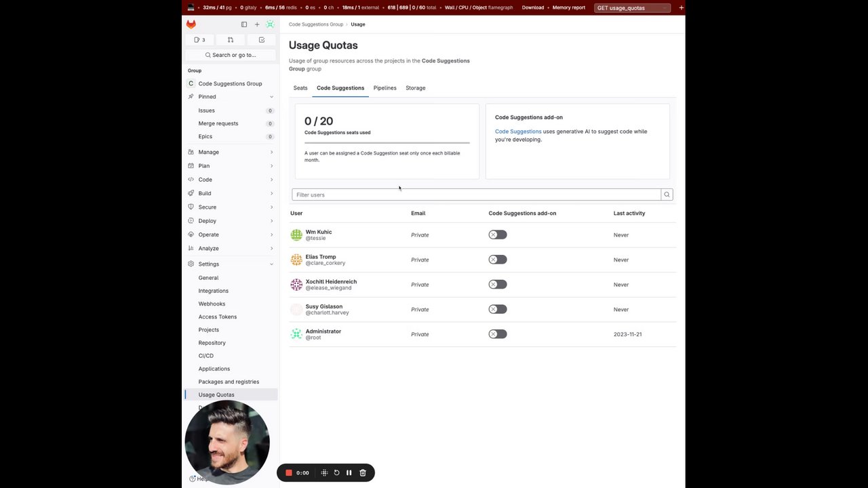Click the performance bar host icon
868x488 pixels.
point(191,7)
